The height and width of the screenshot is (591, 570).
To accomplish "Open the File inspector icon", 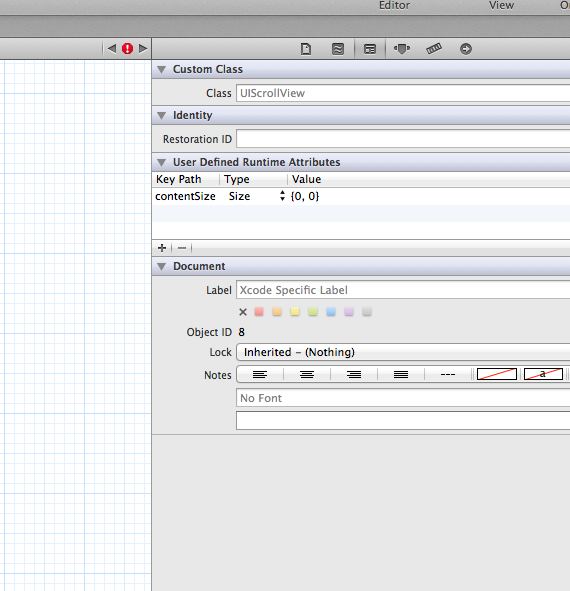I will point(306,49).
